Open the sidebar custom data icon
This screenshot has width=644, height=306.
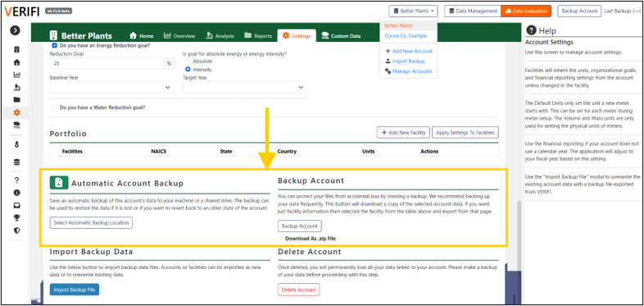17,125
